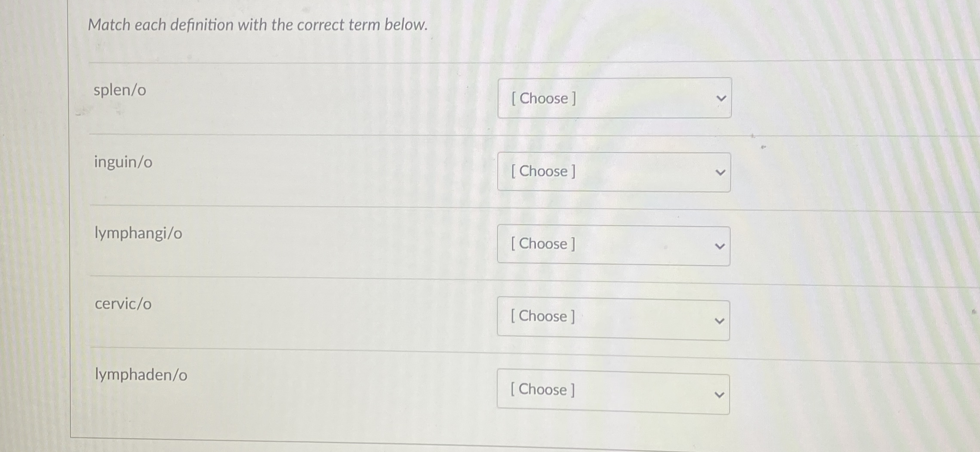
Task: Select the cervic/o term label
Action: [x=122, y=304]
